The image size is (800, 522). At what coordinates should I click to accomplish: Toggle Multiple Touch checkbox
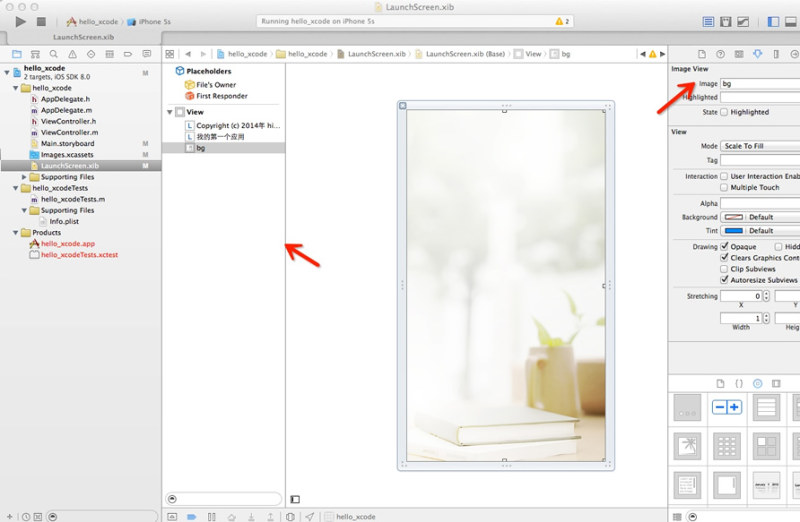pyautogui.click(x=724, y=187)
